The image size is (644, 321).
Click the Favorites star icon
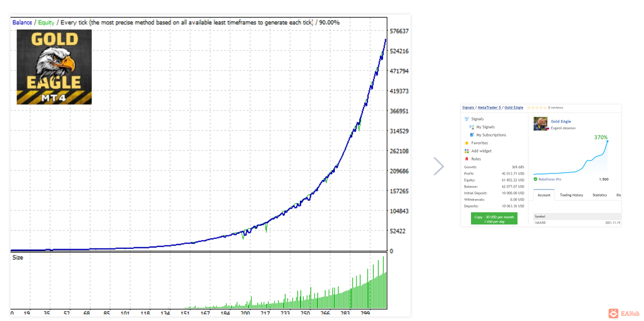point(466,143)
